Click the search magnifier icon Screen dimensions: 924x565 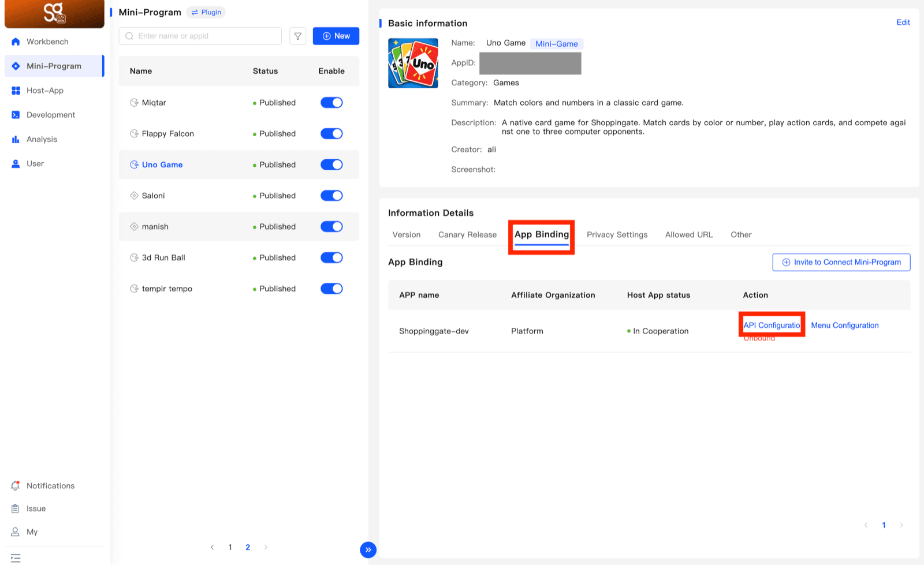[x=129, y=36]
